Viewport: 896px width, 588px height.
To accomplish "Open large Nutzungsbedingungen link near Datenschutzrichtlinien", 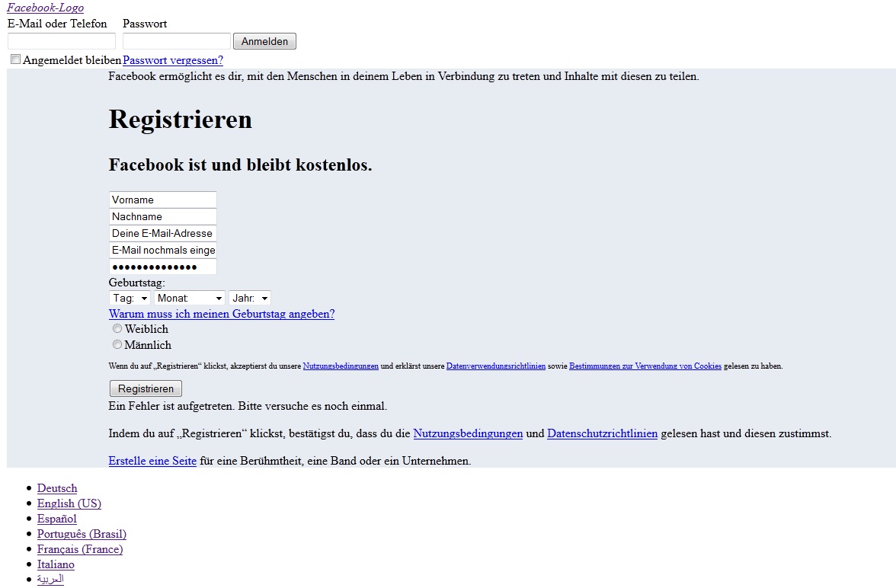I will [x=468, y=433].
